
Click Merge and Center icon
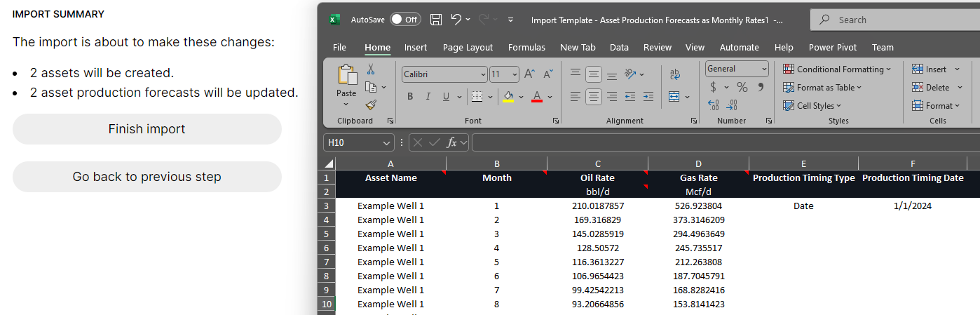(x=674, y=97)
